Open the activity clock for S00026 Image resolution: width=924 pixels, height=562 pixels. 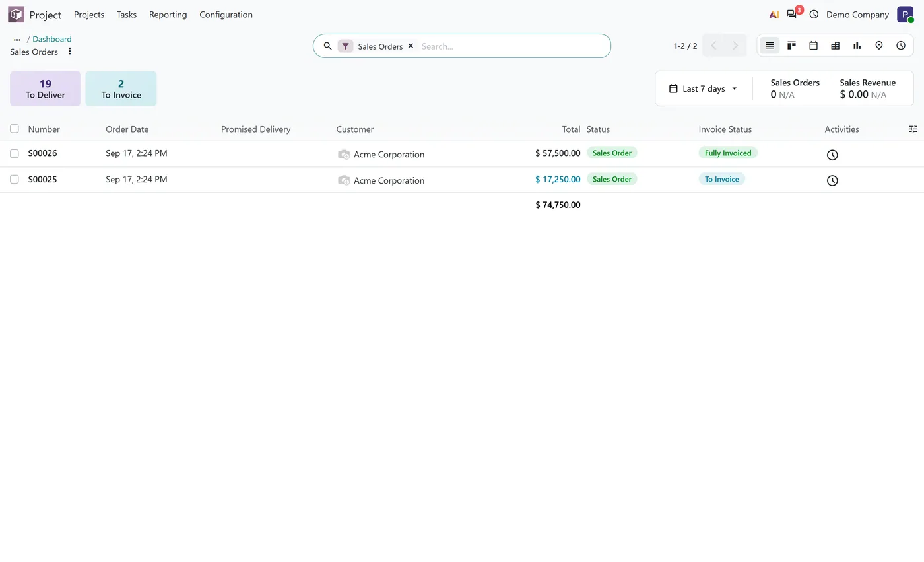click(x=832, y=155)
